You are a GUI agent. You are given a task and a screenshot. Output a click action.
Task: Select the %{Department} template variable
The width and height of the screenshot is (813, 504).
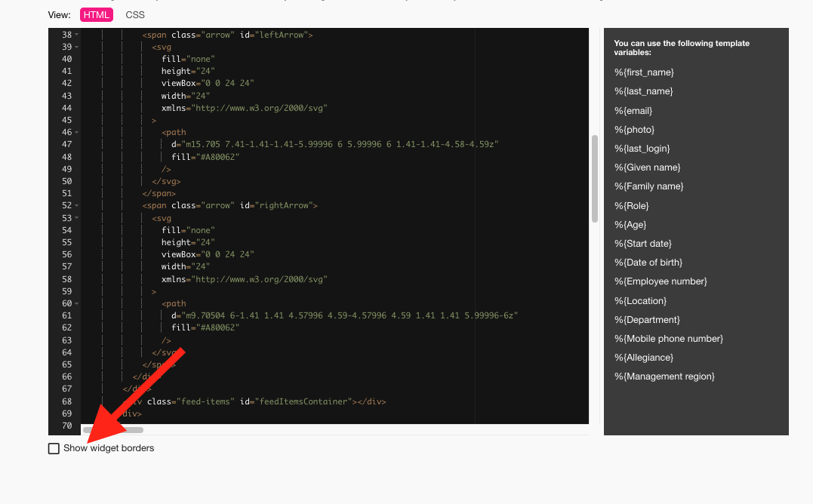tap(647, 320)
